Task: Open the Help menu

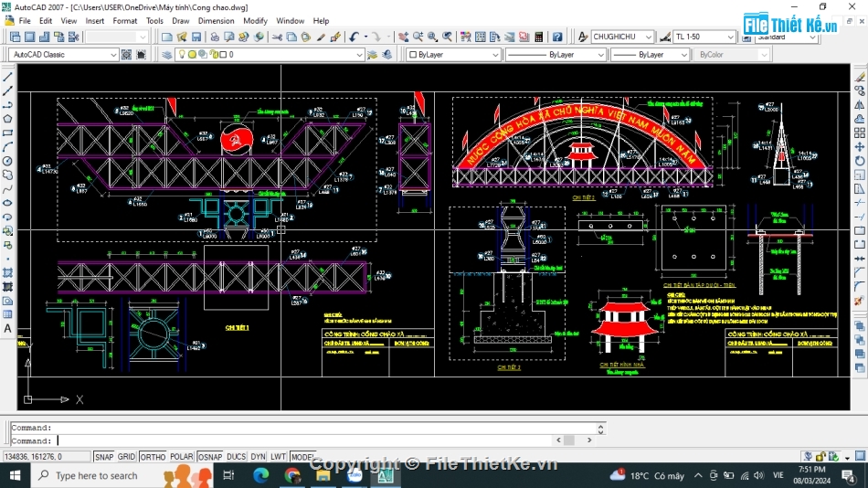Action: (x=321, y=21)
